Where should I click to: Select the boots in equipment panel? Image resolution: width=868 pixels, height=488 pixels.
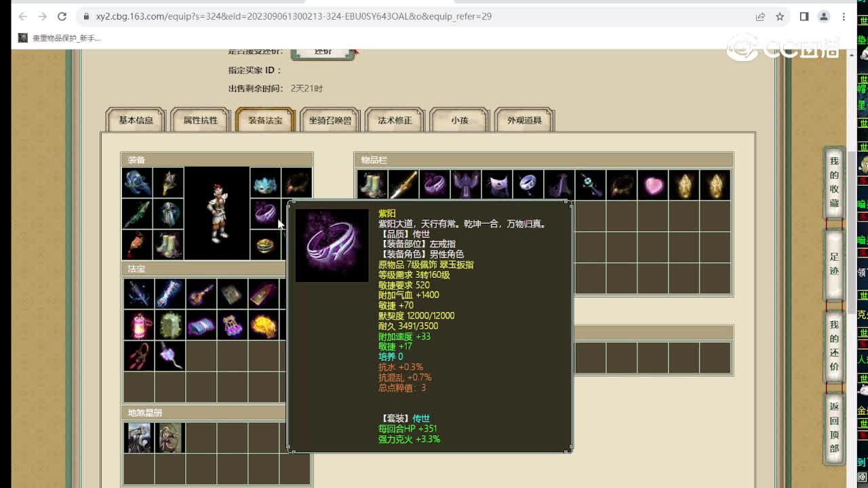tap(169, 245)
